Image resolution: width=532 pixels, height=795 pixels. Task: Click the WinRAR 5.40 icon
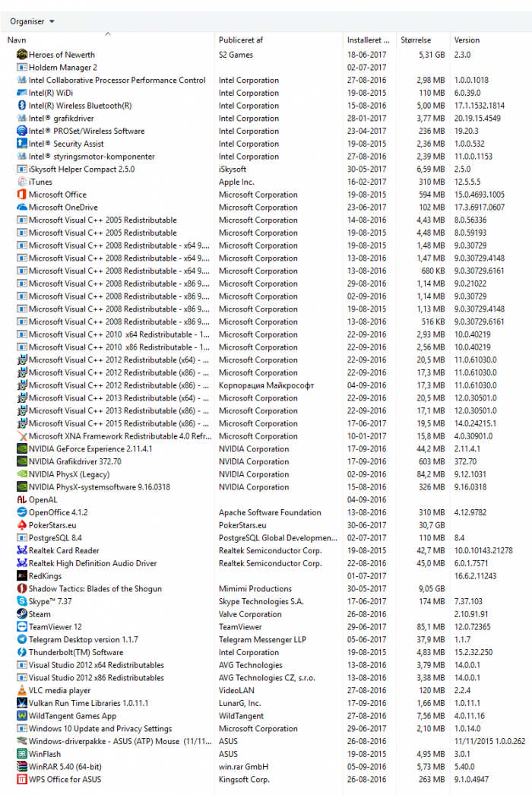22,767
